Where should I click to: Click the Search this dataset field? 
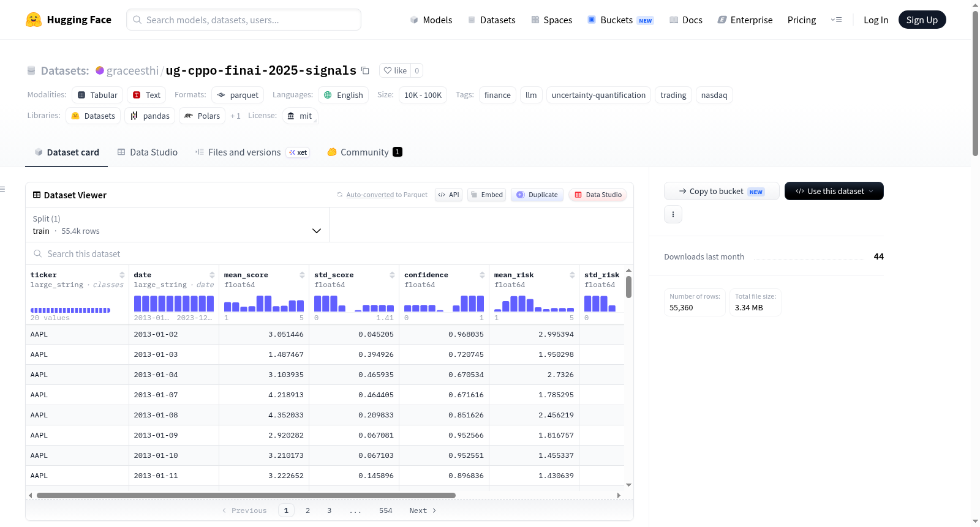coord(330,253)
